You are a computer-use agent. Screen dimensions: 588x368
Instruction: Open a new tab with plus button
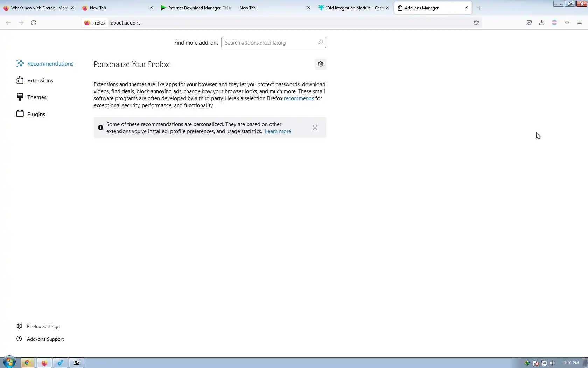coord(479,8)
